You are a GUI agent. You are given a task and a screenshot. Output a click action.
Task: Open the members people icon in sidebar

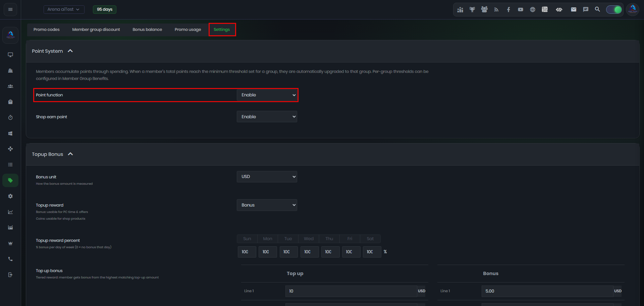coord(10,86)
